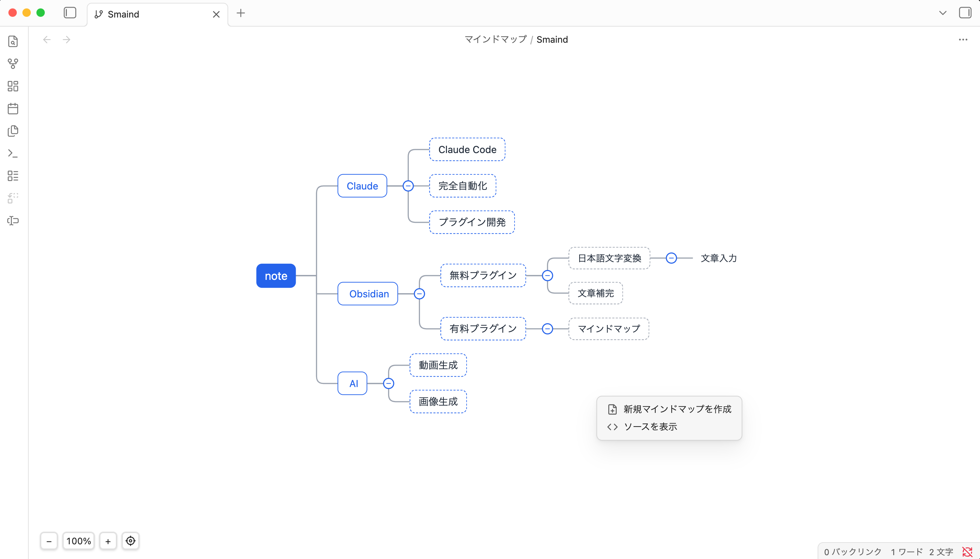Zoom in with the plus button

click(108, 541)
